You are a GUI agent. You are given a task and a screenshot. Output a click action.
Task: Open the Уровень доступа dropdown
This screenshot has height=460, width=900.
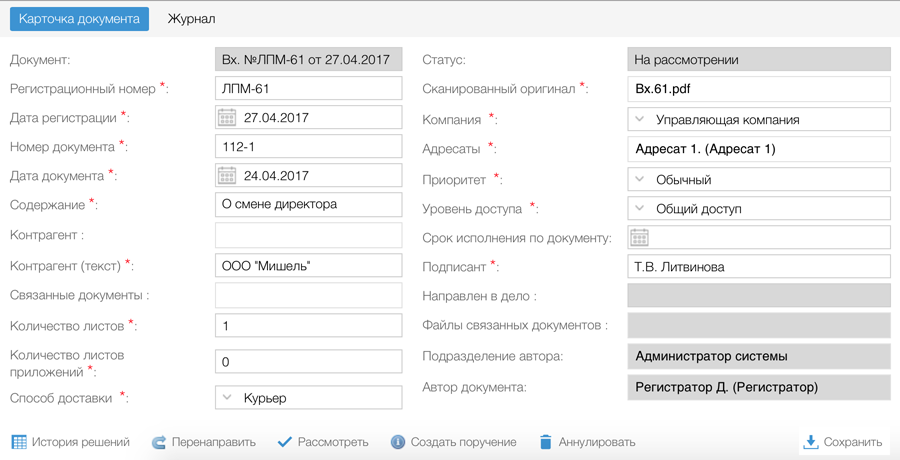[640, 209]
